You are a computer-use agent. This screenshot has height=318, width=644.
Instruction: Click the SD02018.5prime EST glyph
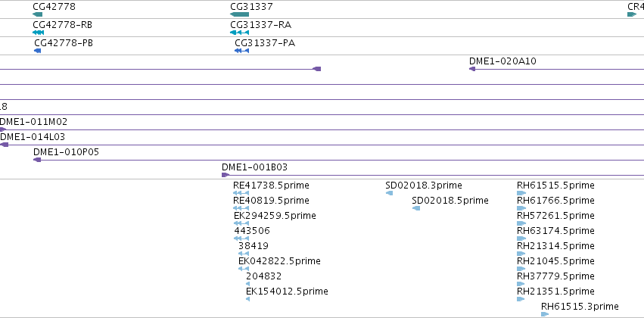coord(416,208)
